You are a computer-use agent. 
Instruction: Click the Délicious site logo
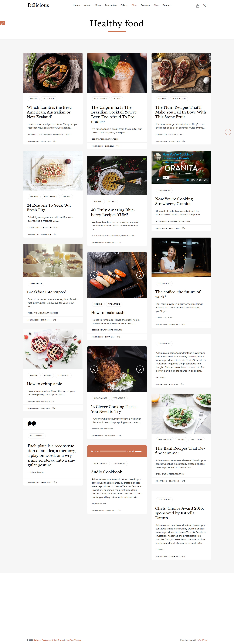coord(38,5)
